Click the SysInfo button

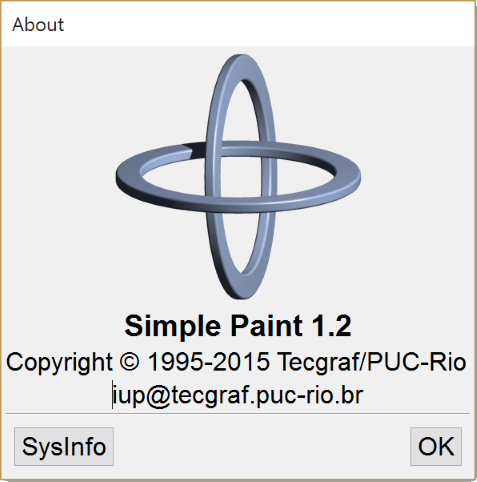(x=64, y=446)
